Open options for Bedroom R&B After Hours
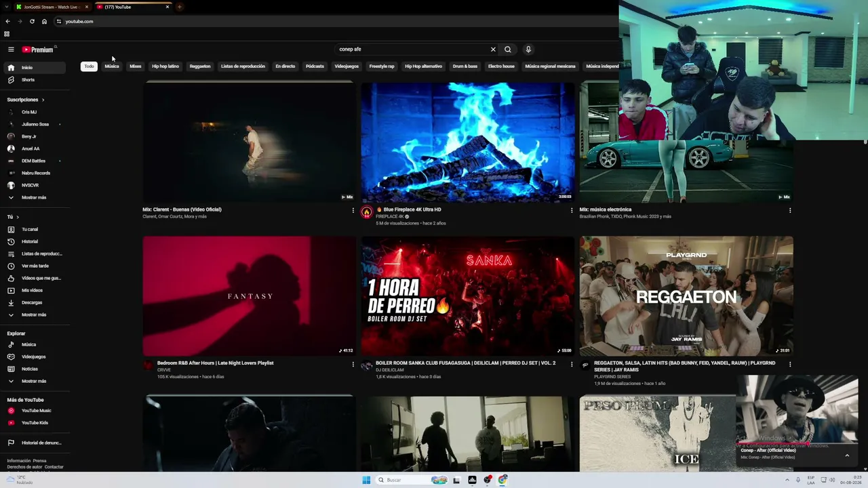This screenshot has height=488, width=868. [x=353, y=365]
